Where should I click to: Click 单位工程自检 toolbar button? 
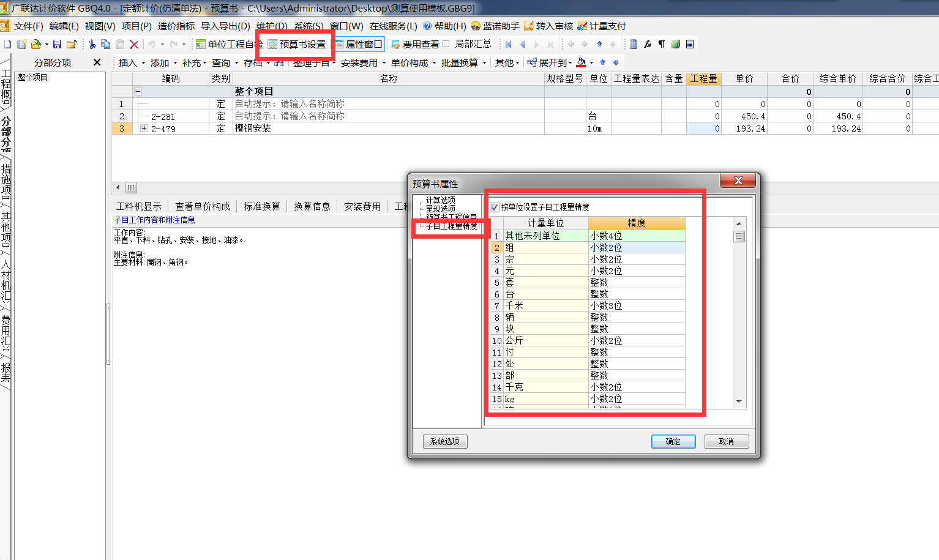tap(230, 44)
